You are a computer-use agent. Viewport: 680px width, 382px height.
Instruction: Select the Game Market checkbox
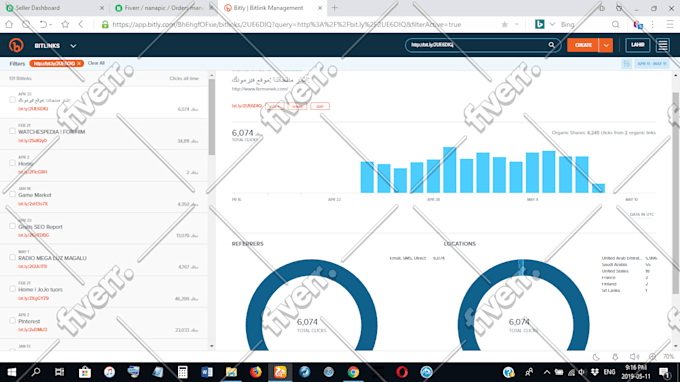[12, 194]
